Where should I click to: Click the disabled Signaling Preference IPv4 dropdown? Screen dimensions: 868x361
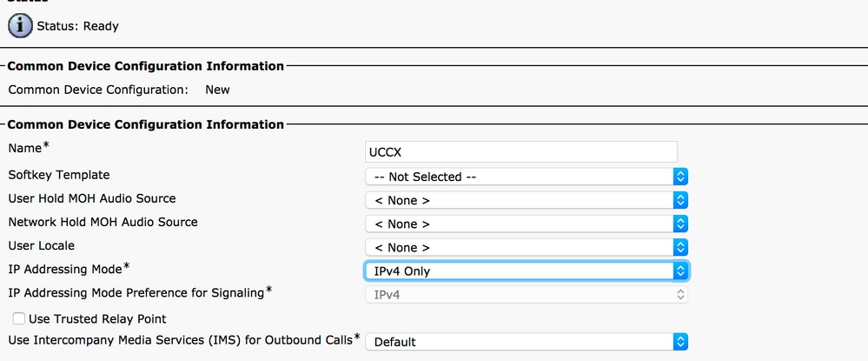click(527, 295)
